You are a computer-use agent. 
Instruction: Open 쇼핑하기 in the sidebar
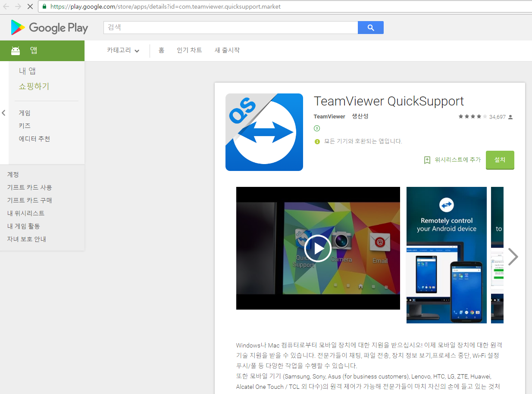point(34,87)
